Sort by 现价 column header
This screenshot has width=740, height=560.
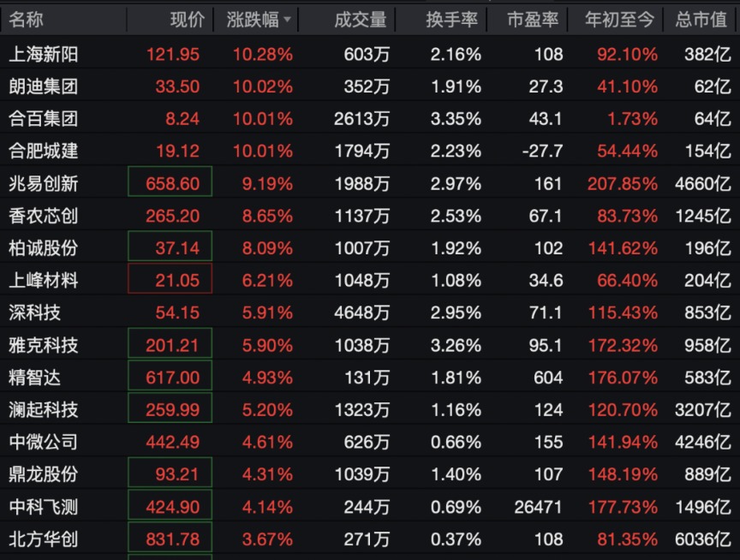188,20
